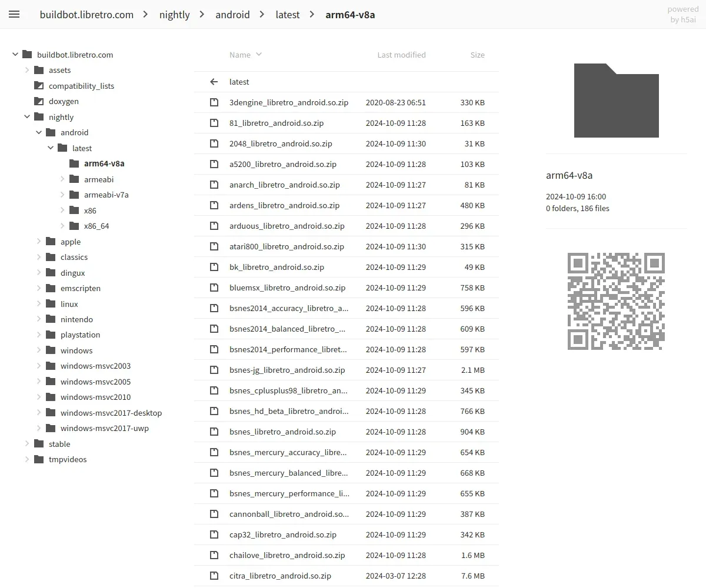Click file icon for ardens_libretro_android.so.zip
The width and height of the screenshot is (706, 588).
(x=214, y=205)
